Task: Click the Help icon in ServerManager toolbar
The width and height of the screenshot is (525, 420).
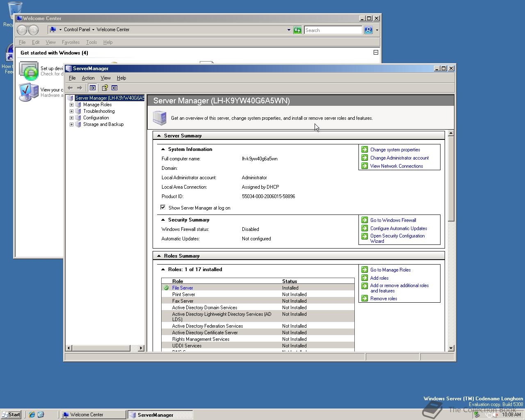Action: (105, 88)
